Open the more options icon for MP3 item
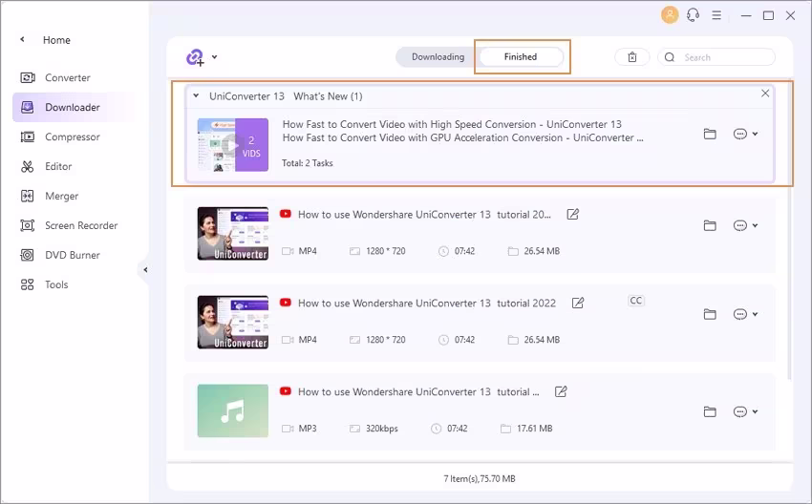 pos(740,412)
